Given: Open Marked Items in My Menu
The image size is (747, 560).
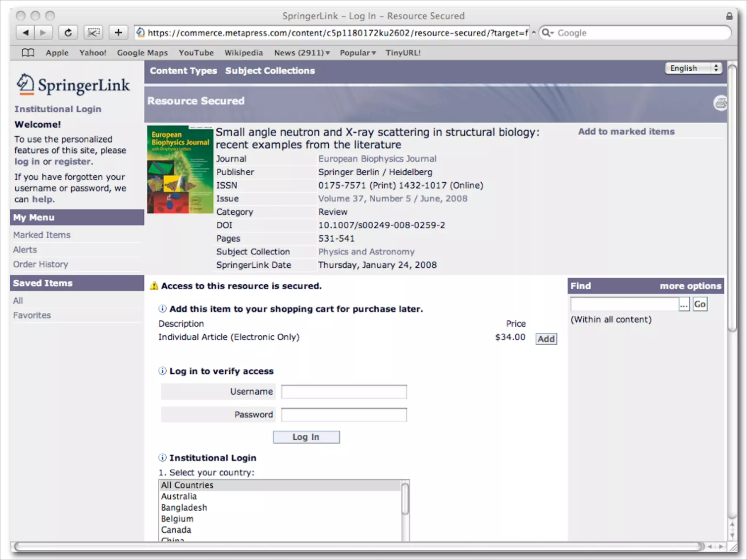Looking at the screenshot, I should [42, 235].
